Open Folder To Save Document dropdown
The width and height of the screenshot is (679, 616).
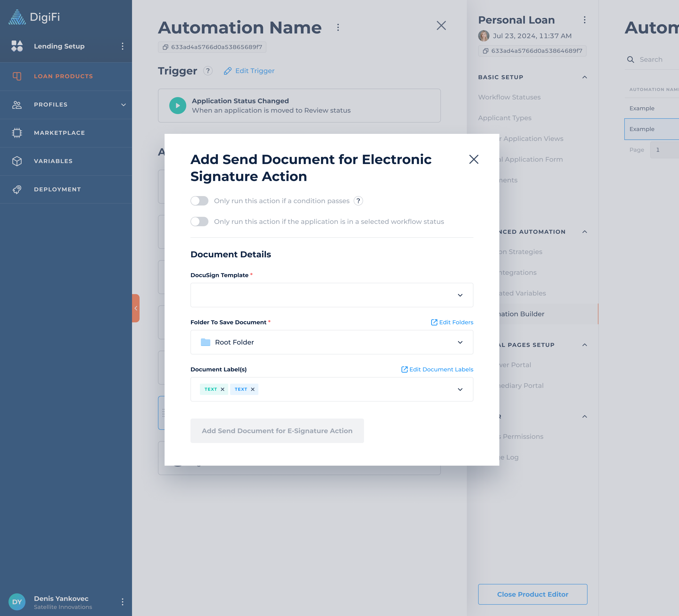pyautogui.click(x=331, y=342)
